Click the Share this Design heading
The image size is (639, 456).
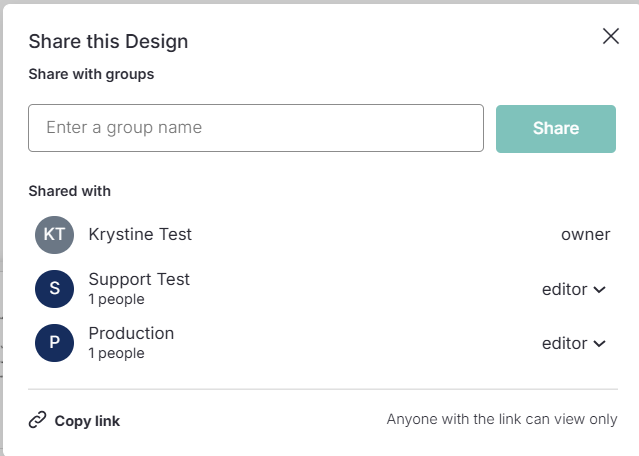108,41
